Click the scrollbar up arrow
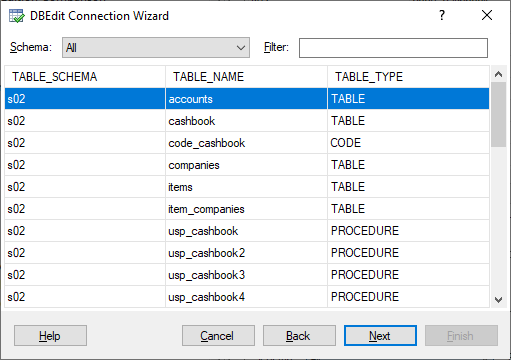 click(x=498, y=74)
